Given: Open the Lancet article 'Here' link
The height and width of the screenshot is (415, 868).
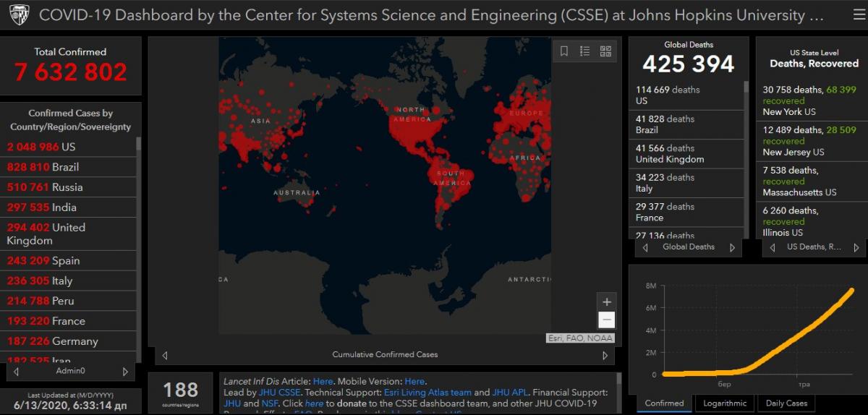Looking at the screenshot, I should [x=323, y=381].
